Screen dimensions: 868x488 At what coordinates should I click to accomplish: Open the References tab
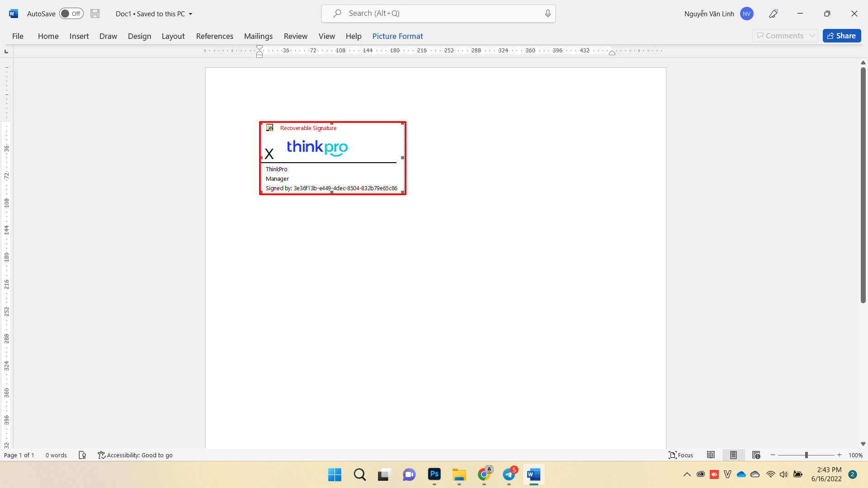coord(215,36)
